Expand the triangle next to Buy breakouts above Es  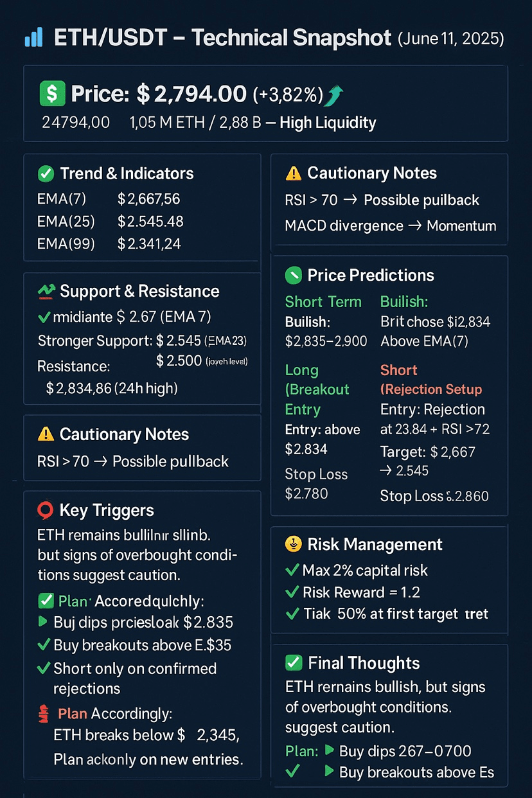[x=330, y=772]
